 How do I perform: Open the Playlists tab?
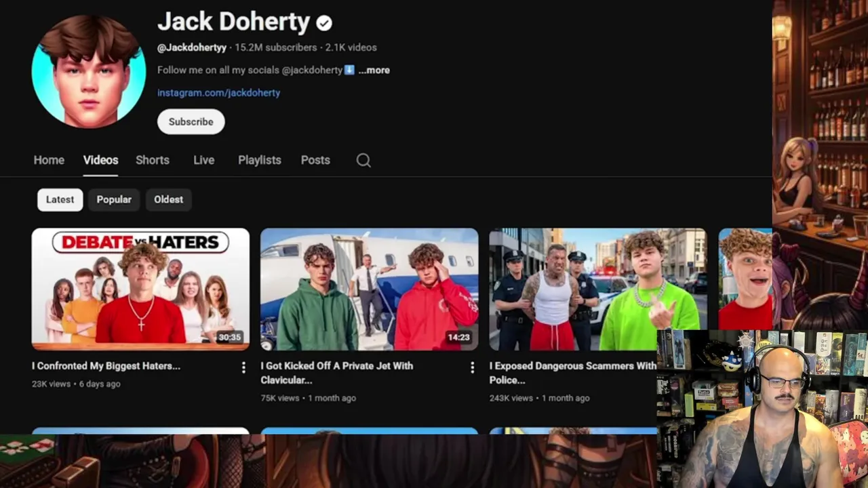coord(259,160)
